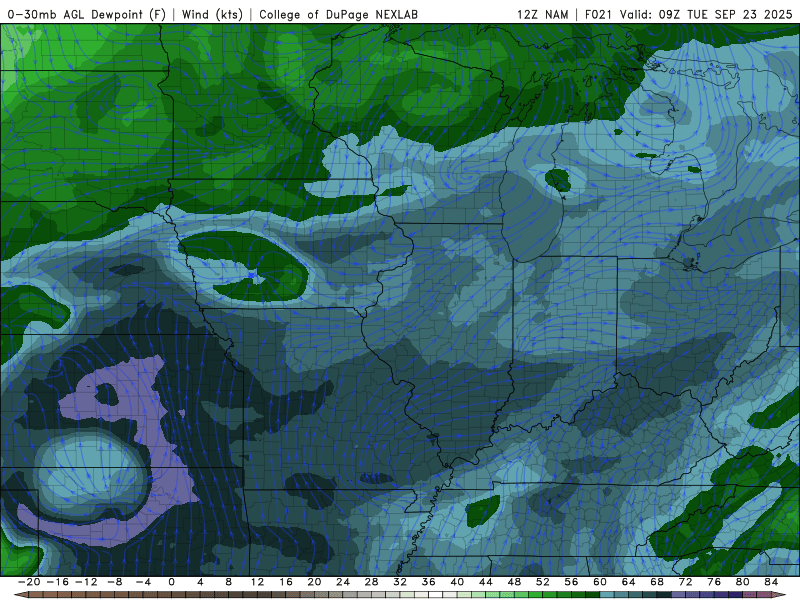Click the 12 colorbar tick label
This screenshot has width=800, height=600.
(x=257, y=582)
